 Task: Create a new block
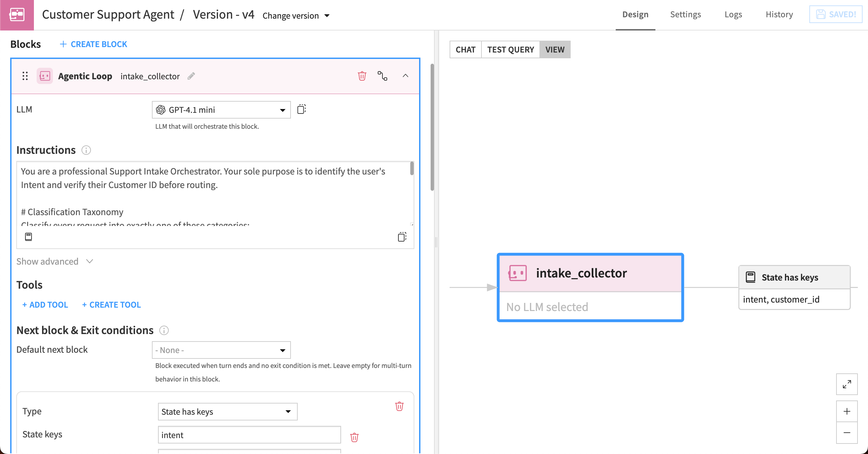coord(93,44)
